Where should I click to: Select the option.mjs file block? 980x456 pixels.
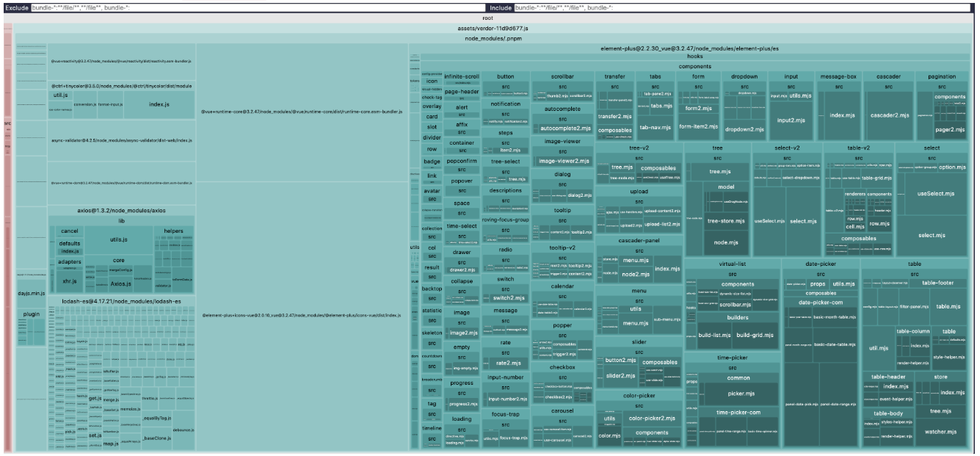pyautogui.click(x=951, y=167)
